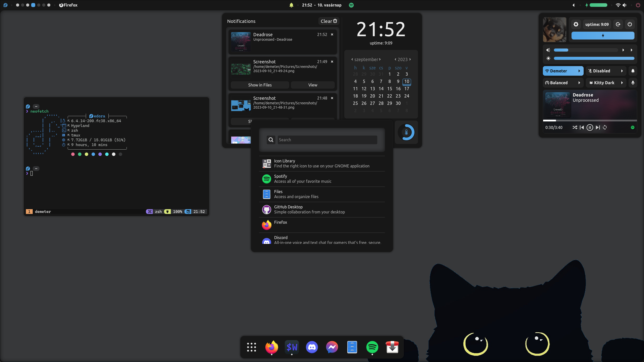The image size is (644, 362).
Task: Open the settings gear in the control center
Action: click(x=576, y=24)
